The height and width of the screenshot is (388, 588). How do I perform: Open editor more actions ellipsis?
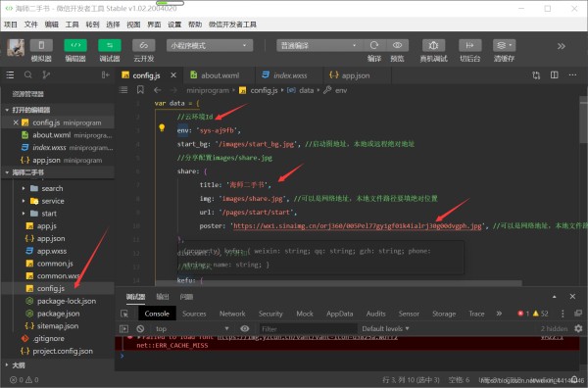point(572,75)
